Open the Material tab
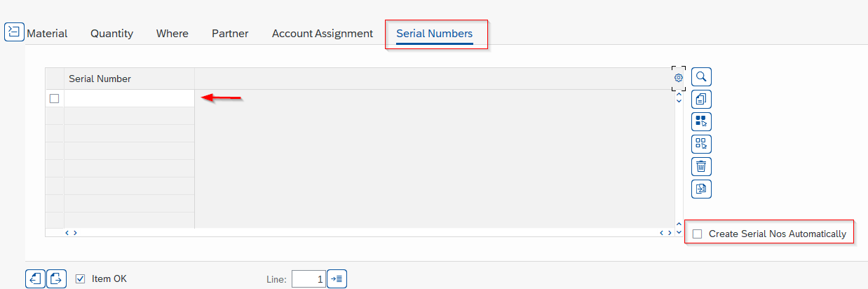868x289 pixels. click(x=47, y=34)
